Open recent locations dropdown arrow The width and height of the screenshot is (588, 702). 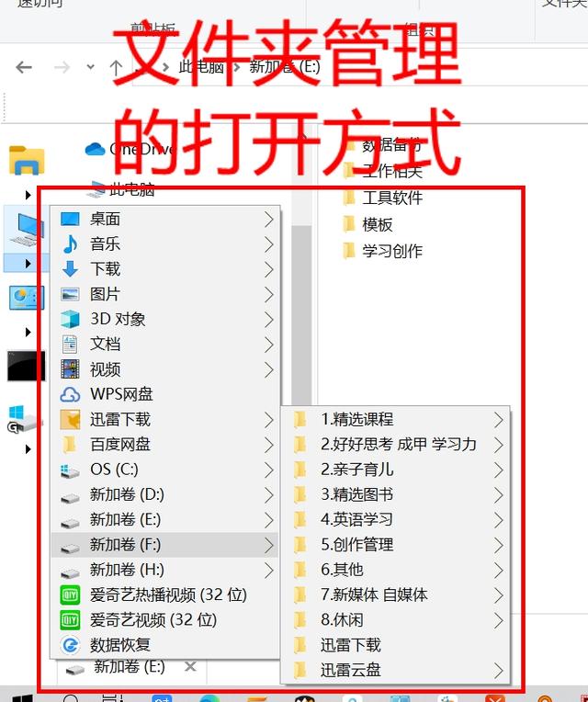click(90, 67)
